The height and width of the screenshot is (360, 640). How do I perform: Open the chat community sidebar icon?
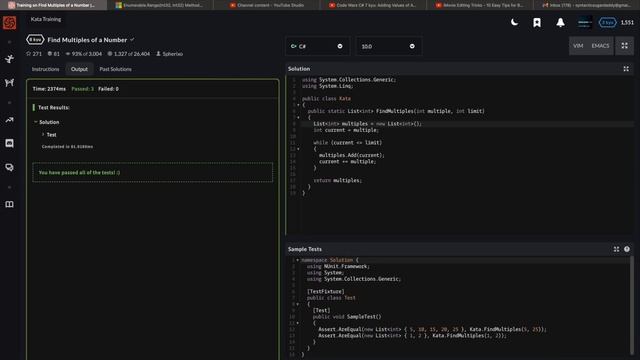click(x=9, y=143)
